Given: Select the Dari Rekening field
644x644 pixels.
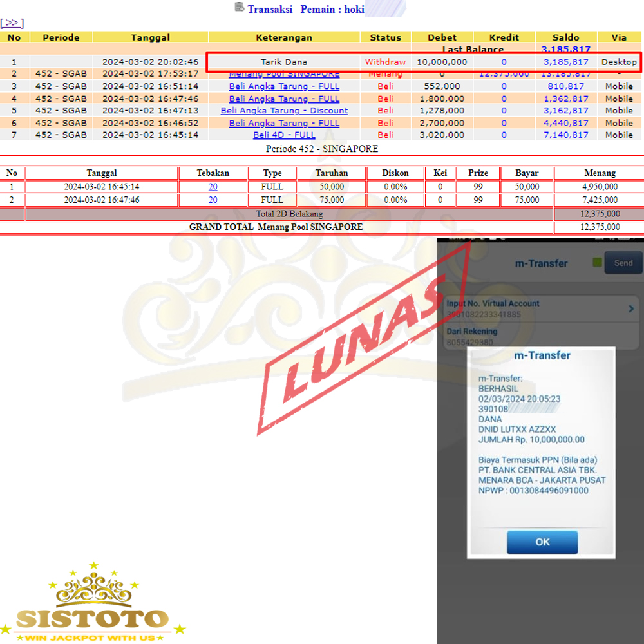Looking at the screenshot, I should [535, 337].
